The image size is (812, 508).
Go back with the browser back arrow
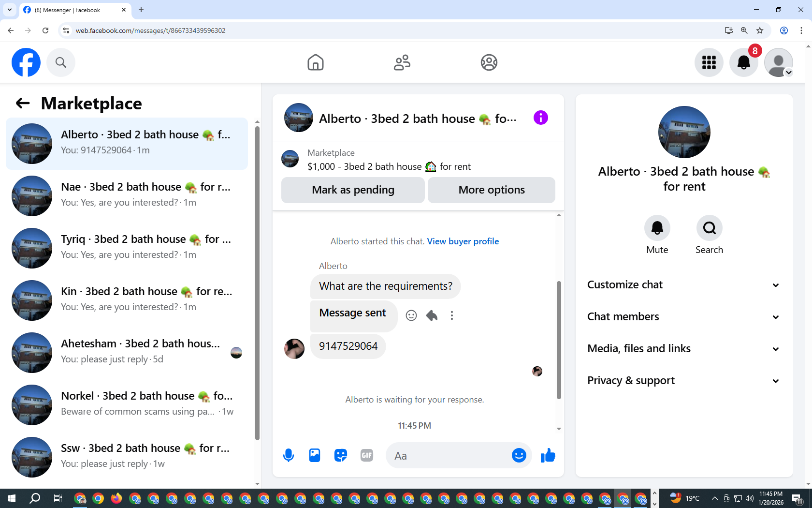[11, 30]
